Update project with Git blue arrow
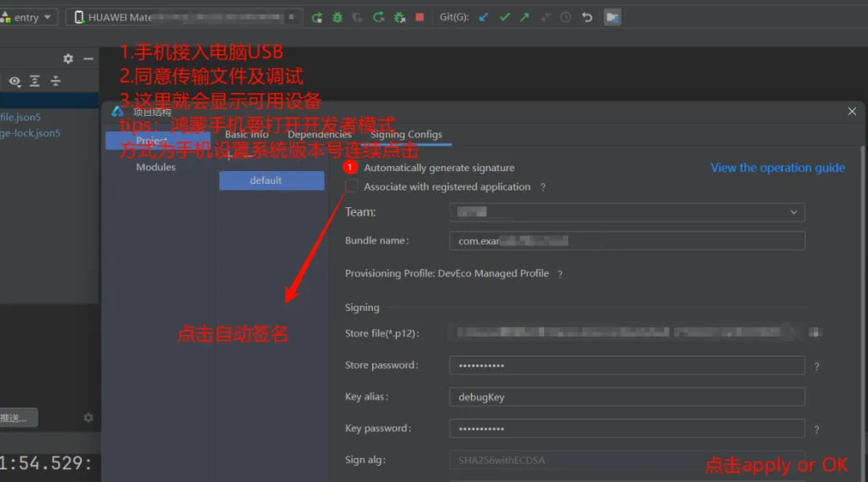Viewport: 868px width, 482px height. pos(483,17)
